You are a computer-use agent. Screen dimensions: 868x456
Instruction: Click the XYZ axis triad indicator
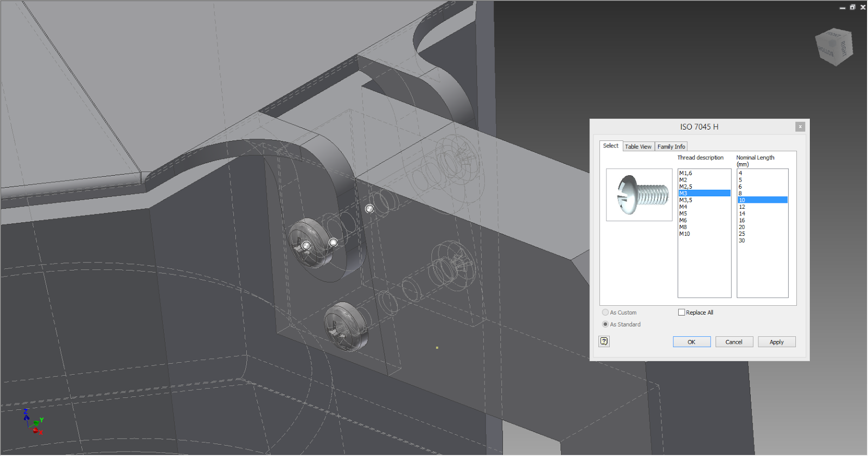33,422
